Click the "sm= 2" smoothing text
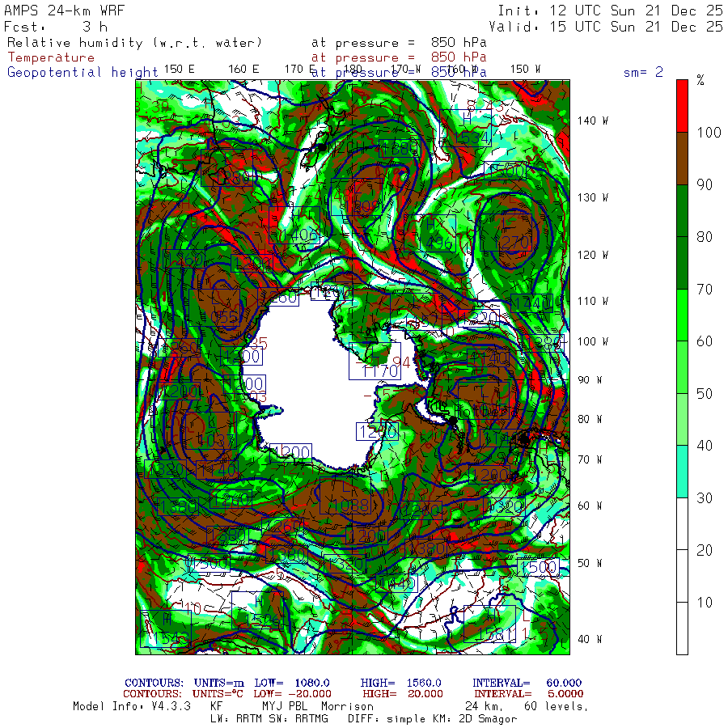Image resolution: width=728 pixels, height=728 pixels. pos(643,72)
